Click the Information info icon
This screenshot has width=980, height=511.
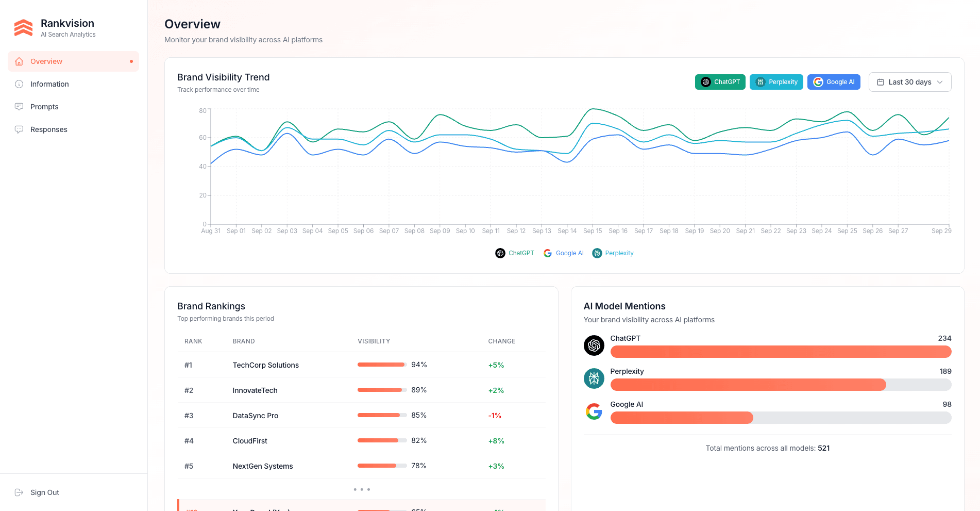(x=19, y=84)
